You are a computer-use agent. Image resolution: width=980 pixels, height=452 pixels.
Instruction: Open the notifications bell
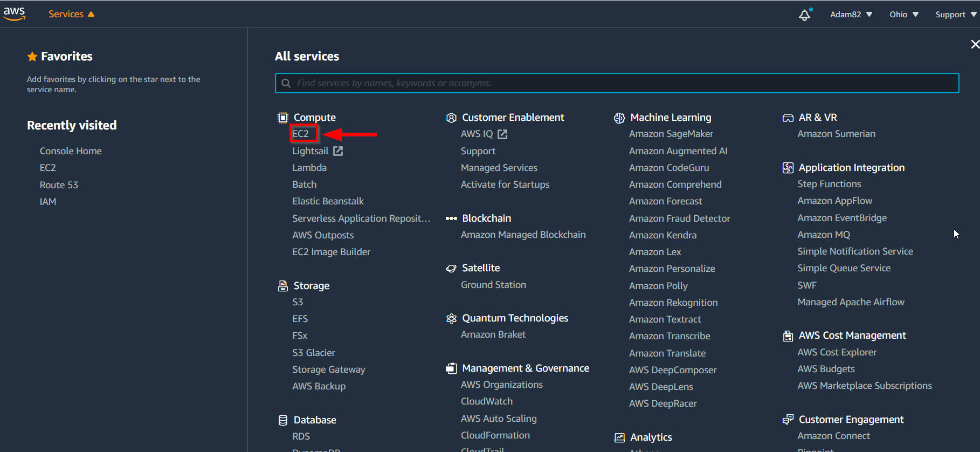click(805, 15)
